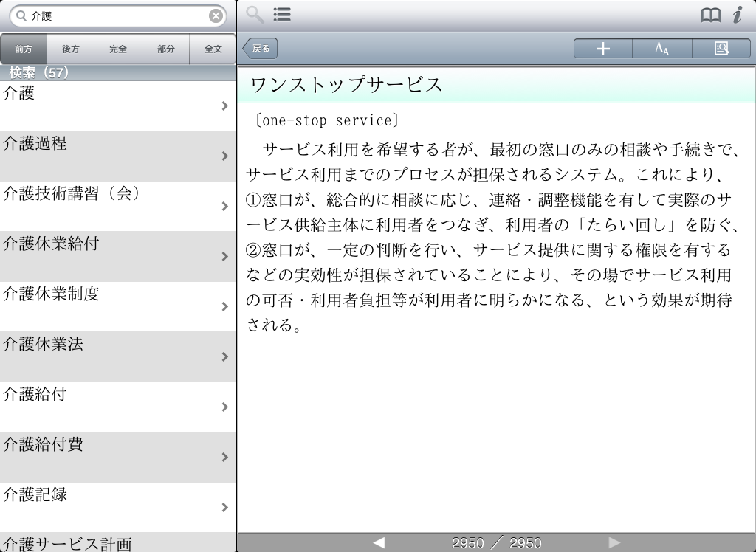Show app info with the i icon

737,15
